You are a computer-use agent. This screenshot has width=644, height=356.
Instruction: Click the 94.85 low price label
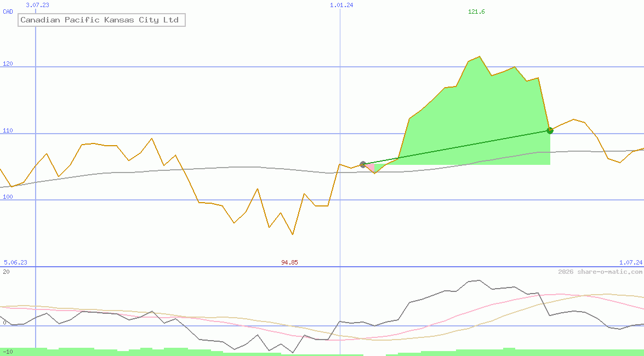(289, 262)
